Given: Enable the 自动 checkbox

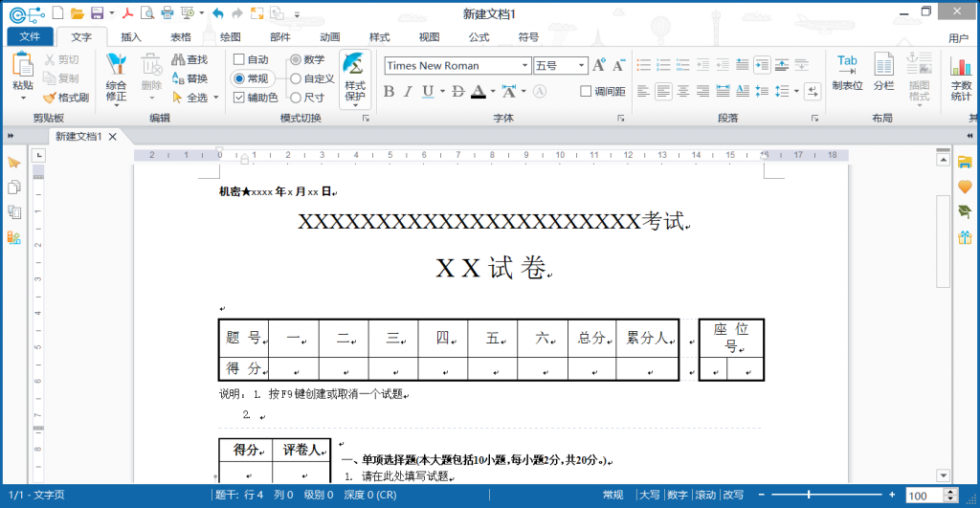Looking at the screenshot, I should pyautogui.click(x=238, y=59).
